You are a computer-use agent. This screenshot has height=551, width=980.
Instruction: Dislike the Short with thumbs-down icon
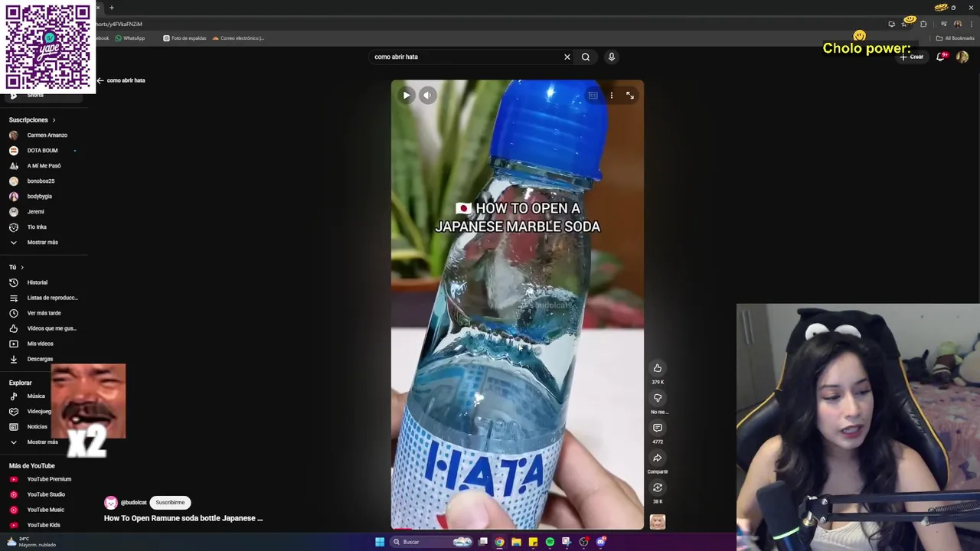[657, 398]
